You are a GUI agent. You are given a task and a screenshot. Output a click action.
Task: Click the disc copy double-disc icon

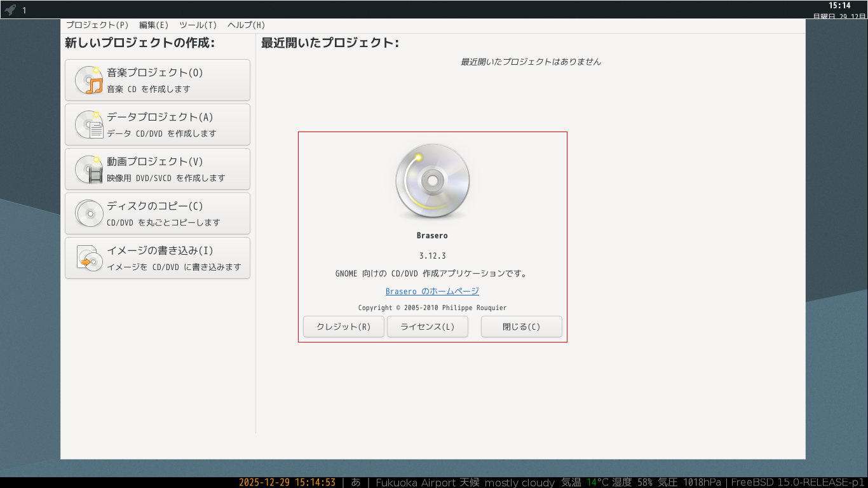tap(89, 213)
